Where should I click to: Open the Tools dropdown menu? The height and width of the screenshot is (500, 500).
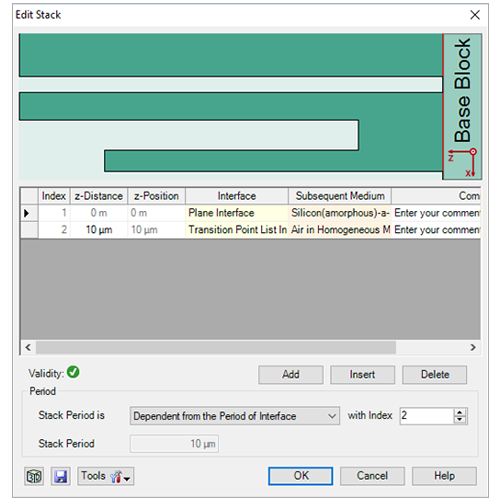(106, 476)
